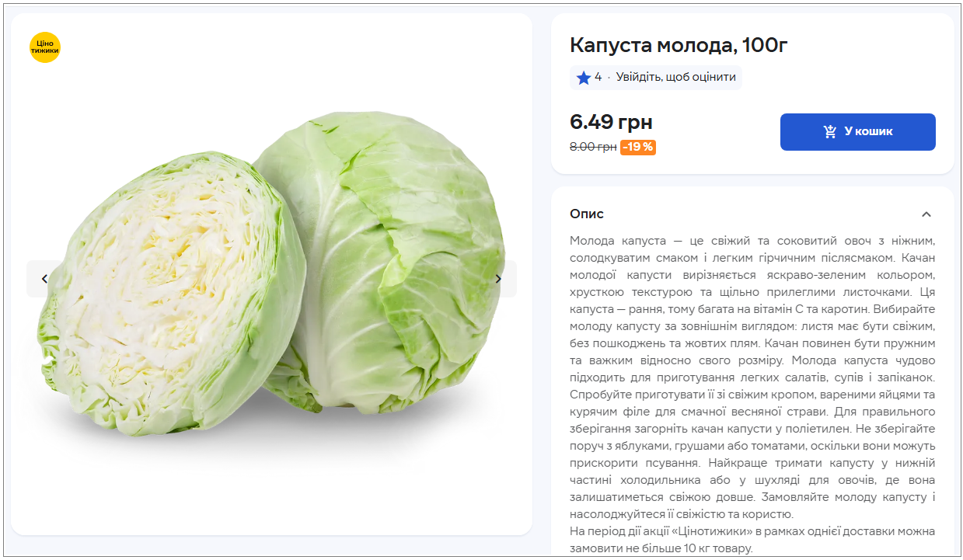Click the rating value 4

598,78
